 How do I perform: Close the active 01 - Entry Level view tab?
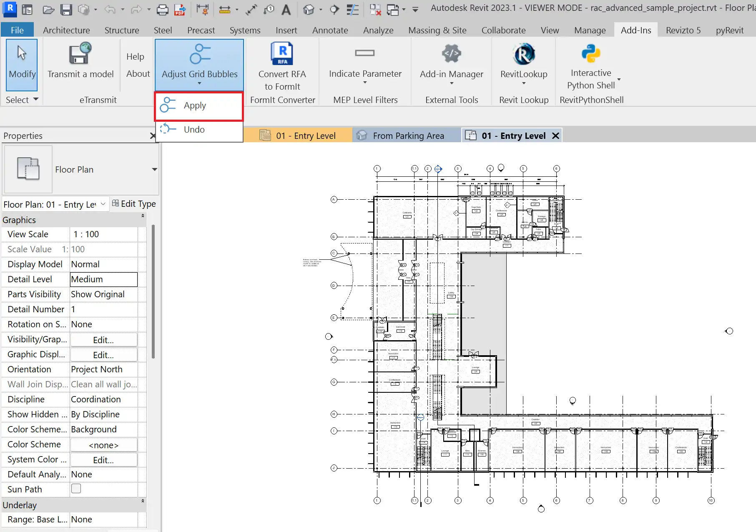tap(555, 136)
